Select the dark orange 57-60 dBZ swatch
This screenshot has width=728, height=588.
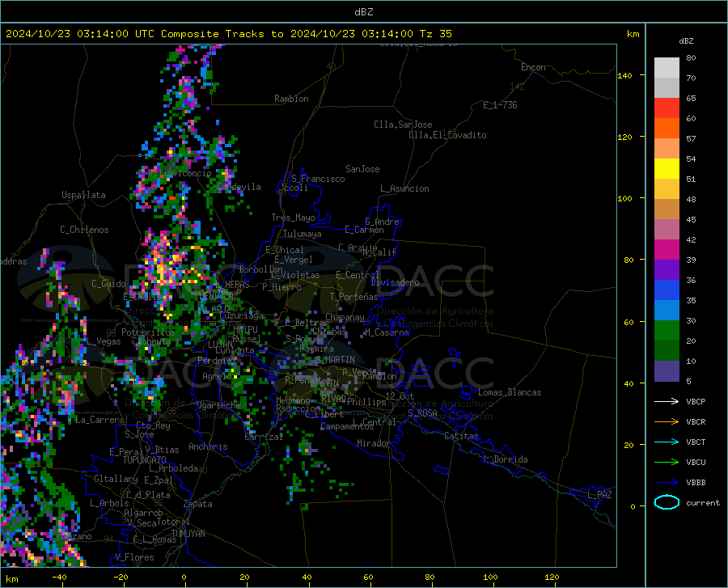[667, 129]
